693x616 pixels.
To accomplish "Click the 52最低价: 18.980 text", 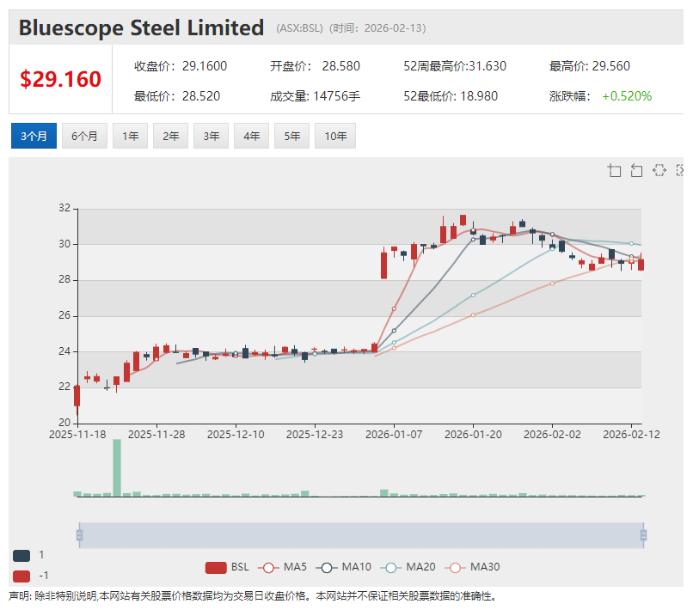I will [451, 96].
